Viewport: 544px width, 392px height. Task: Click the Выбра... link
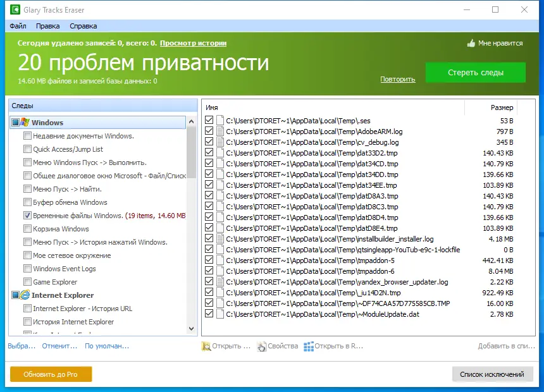pyautogui.click(x=22, y=346)
